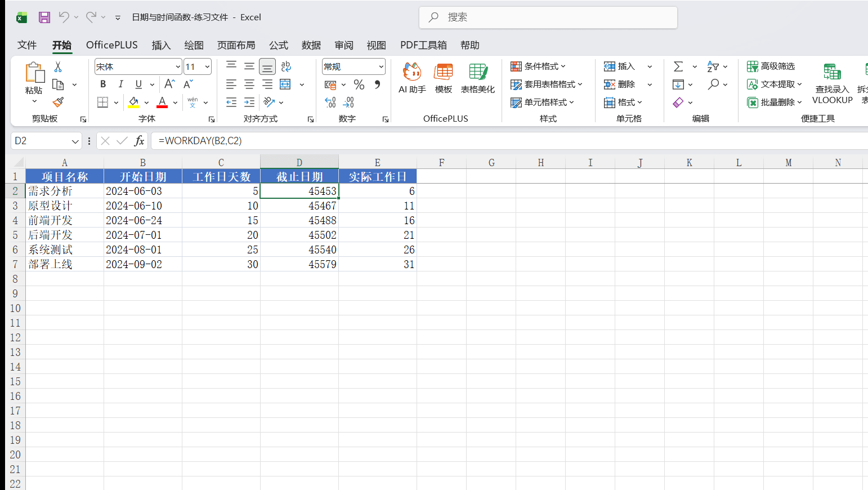Image resolution: width=868 pixels, height=490 pixels.
Task: Click the Decrease Indent icon
Action: 231,103
